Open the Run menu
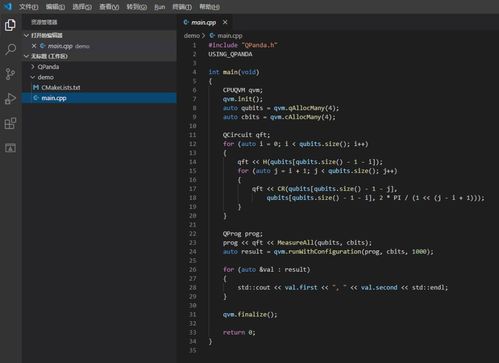This screenshot has width=499, height=363. 160,7
